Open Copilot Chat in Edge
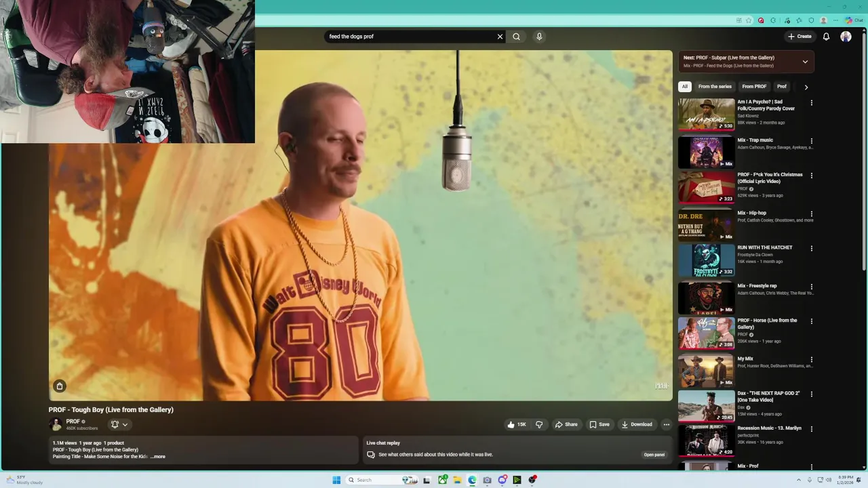Screen dimensions: 868x488 tap(854, 20)
